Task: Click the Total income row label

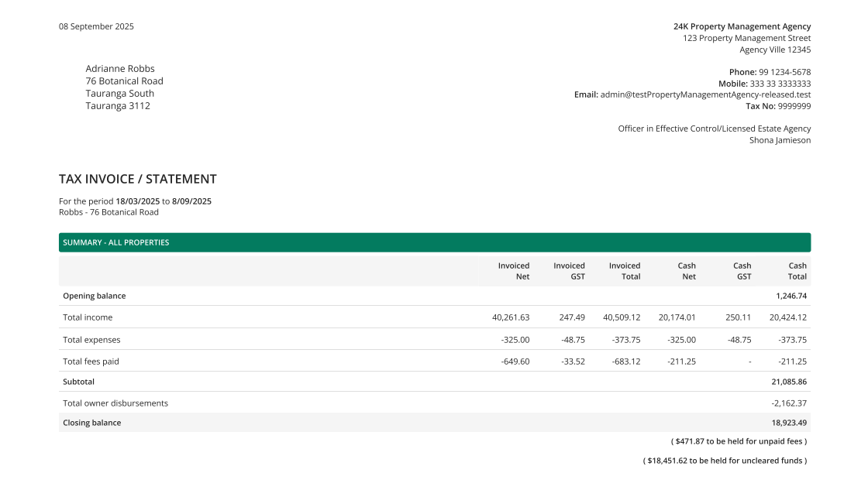Action: coord(88,317)
